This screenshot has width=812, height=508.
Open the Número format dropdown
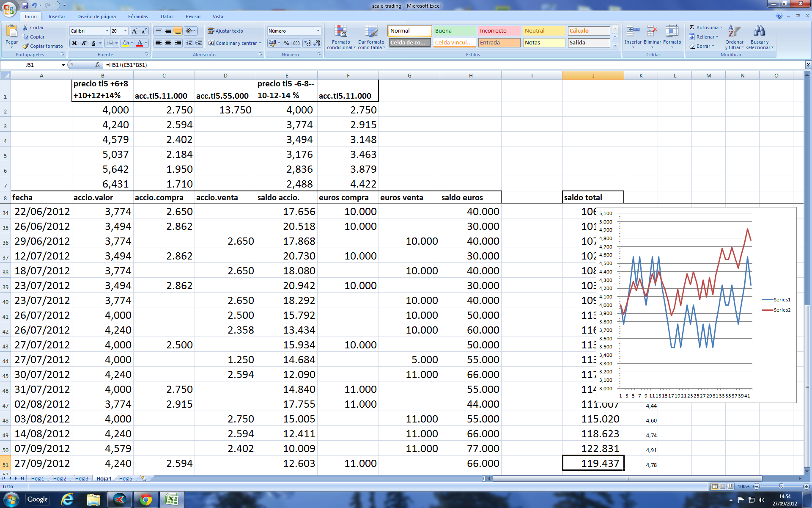318,31
